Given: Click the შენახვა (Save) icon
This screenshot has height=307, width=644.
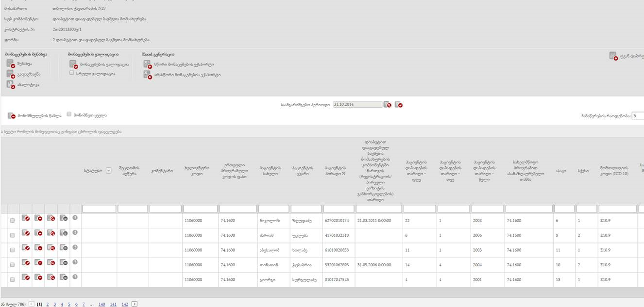Looking at the screenshot, I should click(x=10, y=64).
